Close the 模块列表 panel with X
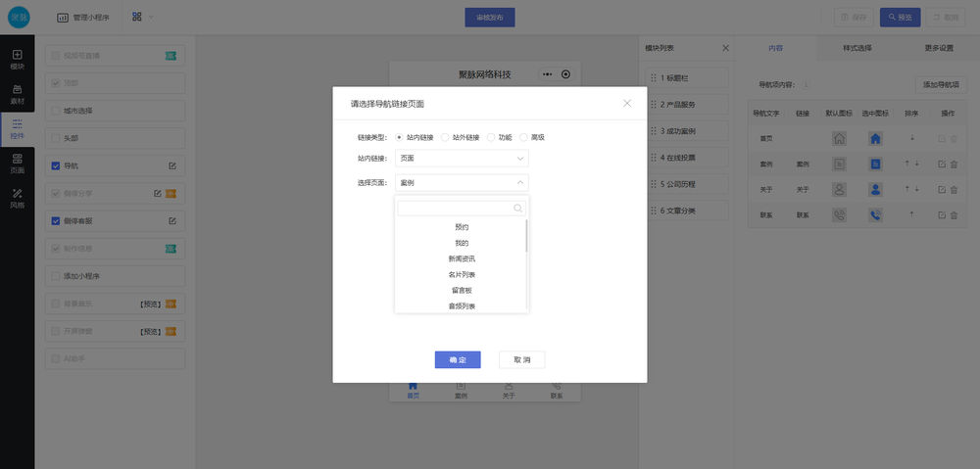 (x=725, y=48)
